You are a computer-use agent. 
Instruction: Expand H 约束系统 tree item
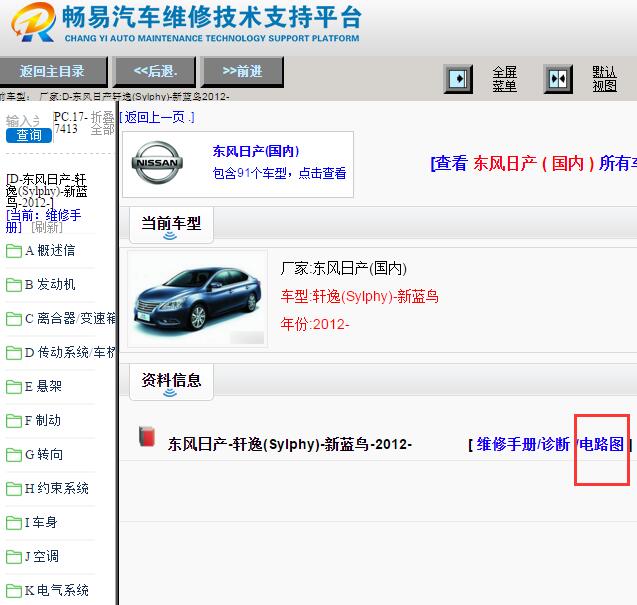pyautogui.click(x=57, y=488)
